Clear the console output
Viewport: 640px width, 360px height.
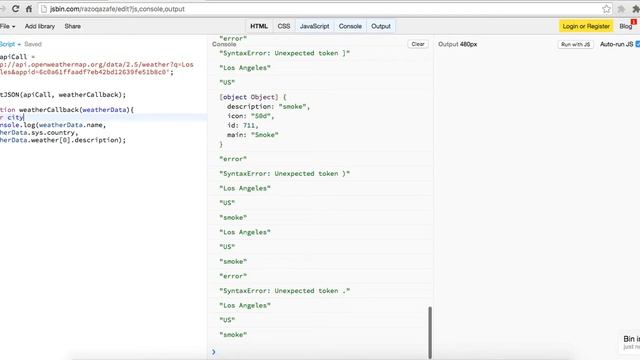coord(418,44)
